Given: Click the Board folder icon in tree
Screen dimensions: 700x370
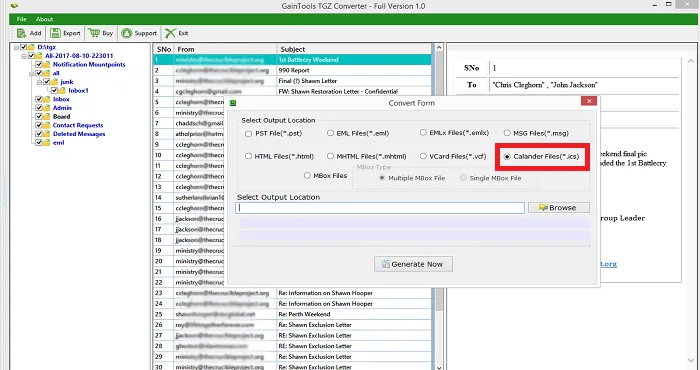Looking at the screenshot, I should [x=46, y=116].
